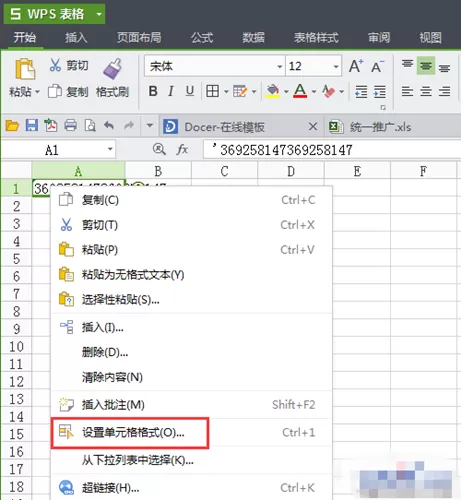
Task: Click the open folder icon in quick toolbar
Action: (x=12, y=126)
